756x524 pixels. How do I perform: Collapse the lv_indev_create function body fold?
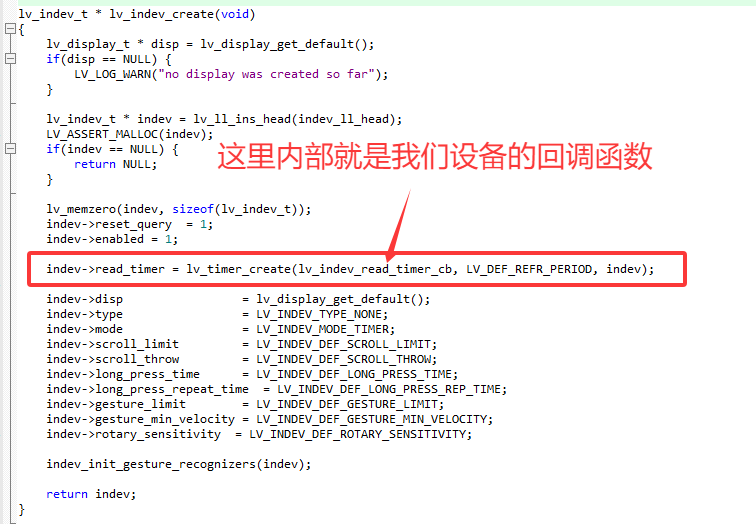[x=10, y=29]
